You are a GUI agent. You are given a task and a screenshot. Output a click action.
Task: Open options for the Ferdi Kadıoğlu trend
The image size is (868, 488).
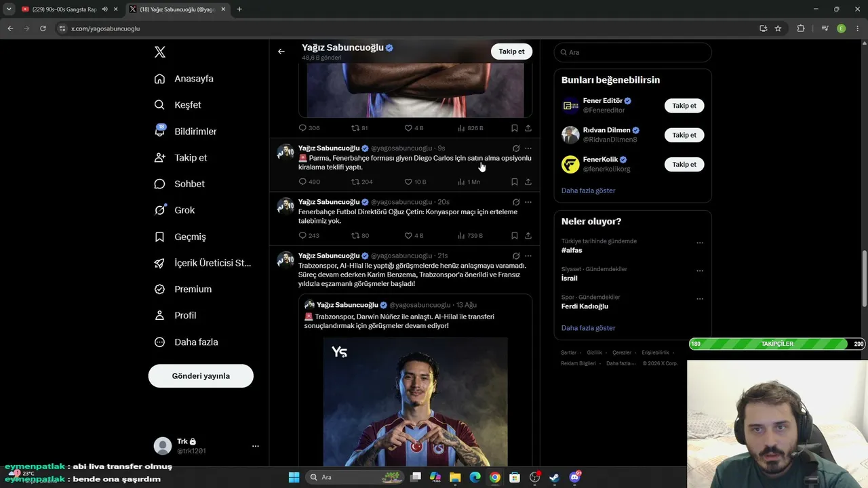(700, 299)
